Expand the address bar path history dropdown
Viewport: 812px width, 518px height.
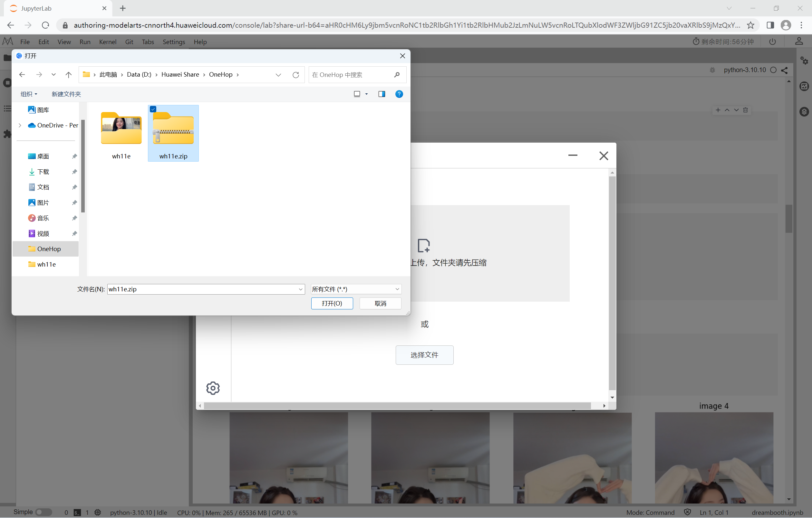278,75
